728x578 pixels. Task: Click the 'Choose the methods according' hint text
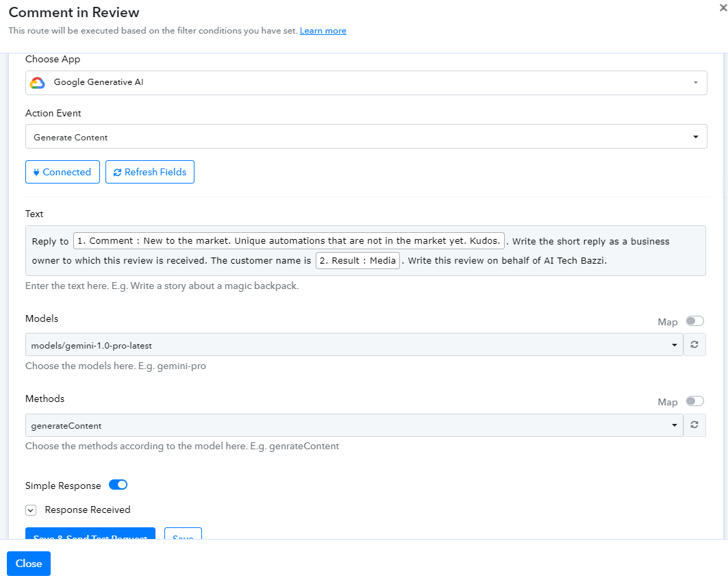pyautogui.click(x=182, y=446)
